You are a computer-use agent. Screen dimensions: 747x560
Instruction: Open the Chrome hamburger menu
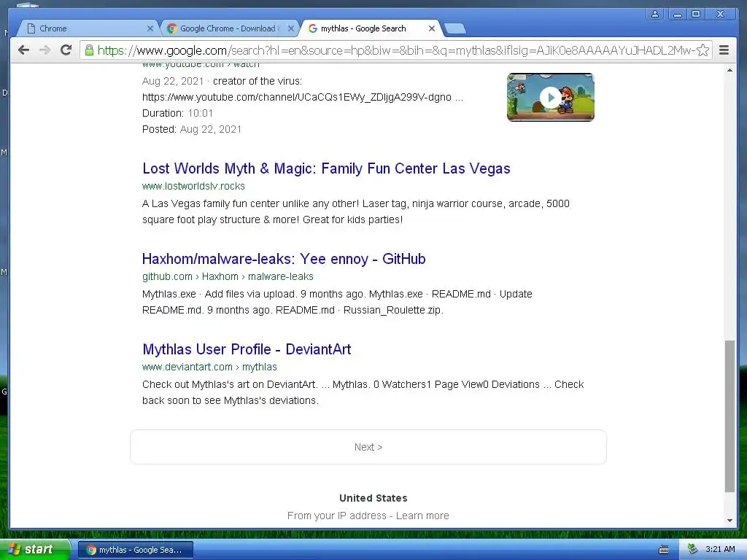point(724,50)
